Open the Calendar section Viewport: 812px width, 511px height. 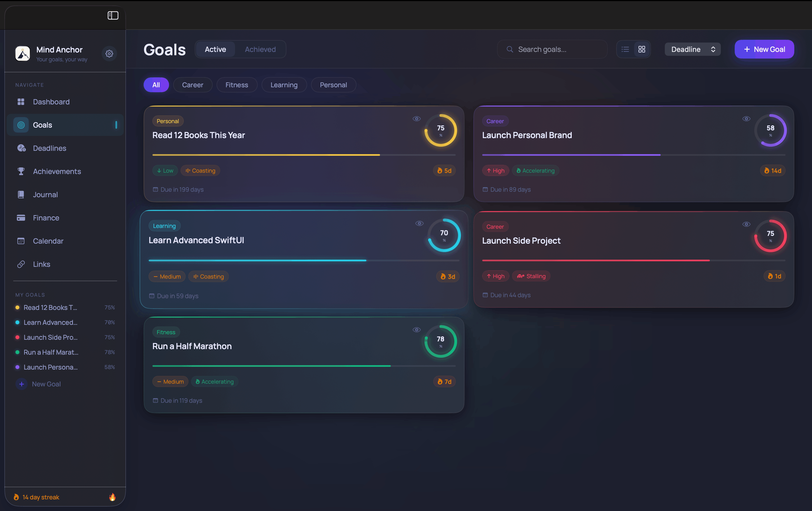[65, 241]
